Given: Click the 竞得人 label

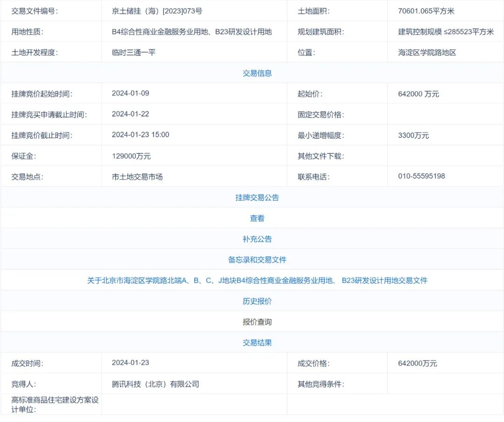Looking at the screenshot, I should pos(24,384).
